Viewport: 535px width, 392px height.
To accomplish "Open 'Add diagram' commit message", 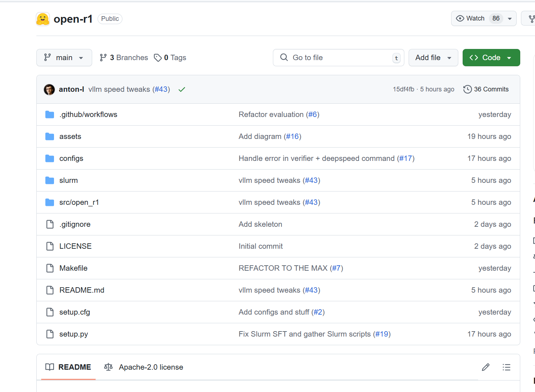I will (x=260, y=136).
